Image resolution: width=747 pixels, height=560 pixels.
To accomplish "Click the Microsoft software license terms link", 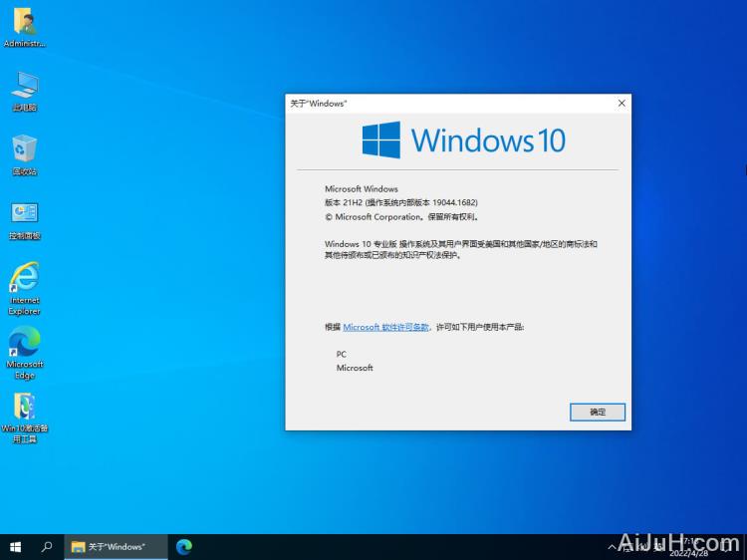I will click(x=385, y=327).
